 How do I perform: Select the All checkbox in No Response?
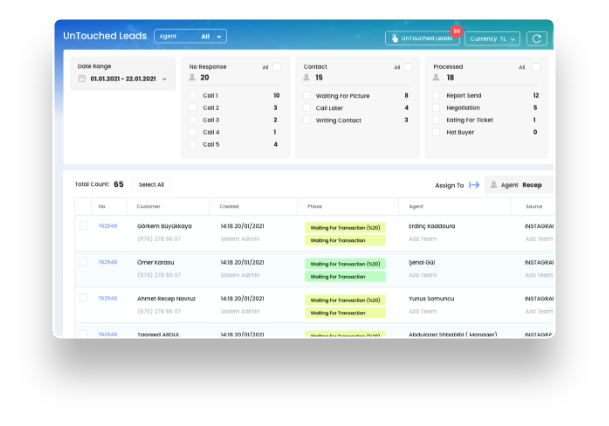(x=277, y=67)
